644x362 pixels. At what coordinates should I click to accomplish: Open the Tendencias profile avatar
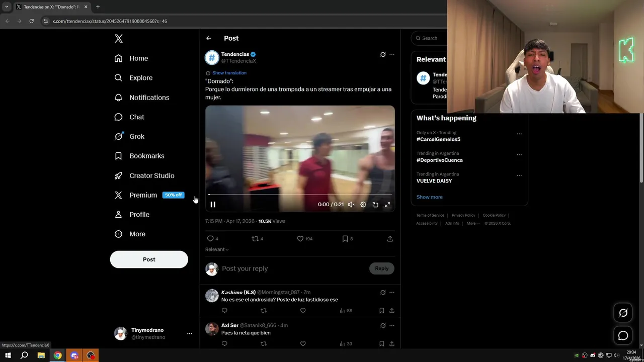click(x=212, y=57)
